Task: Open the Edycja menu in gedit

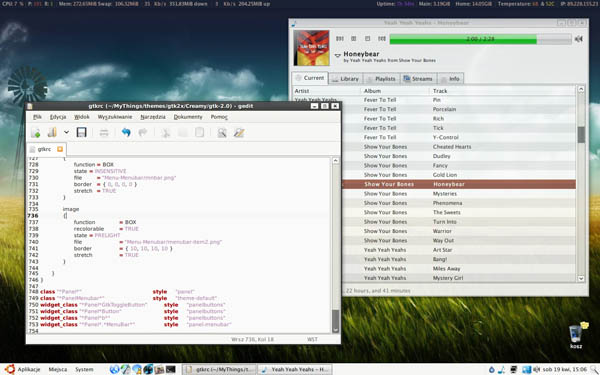Action: point(58,117)
